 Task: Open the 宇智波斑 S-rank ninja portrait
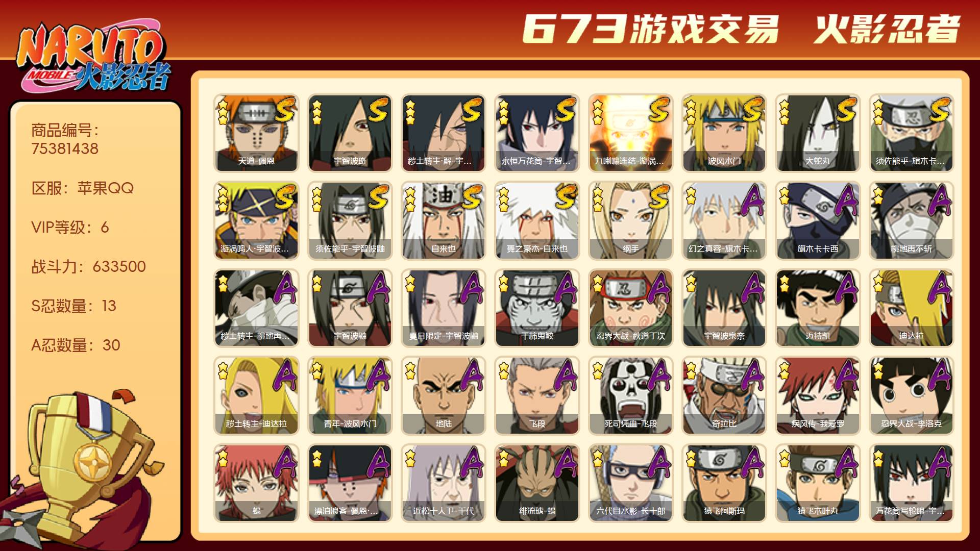point(350,133)
